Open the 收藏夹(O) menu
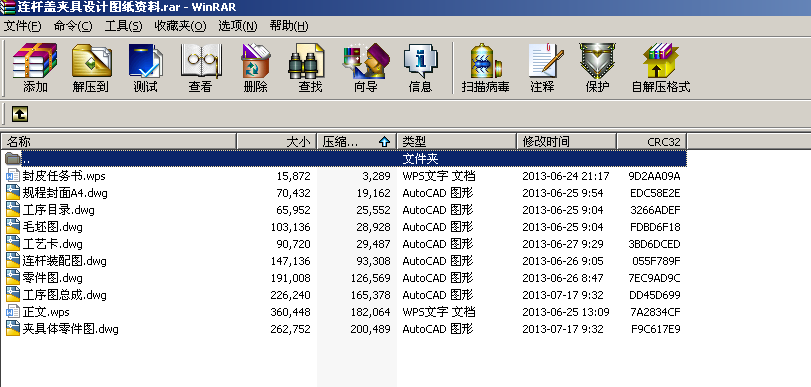811x387 pixels. tap(180, 26)
